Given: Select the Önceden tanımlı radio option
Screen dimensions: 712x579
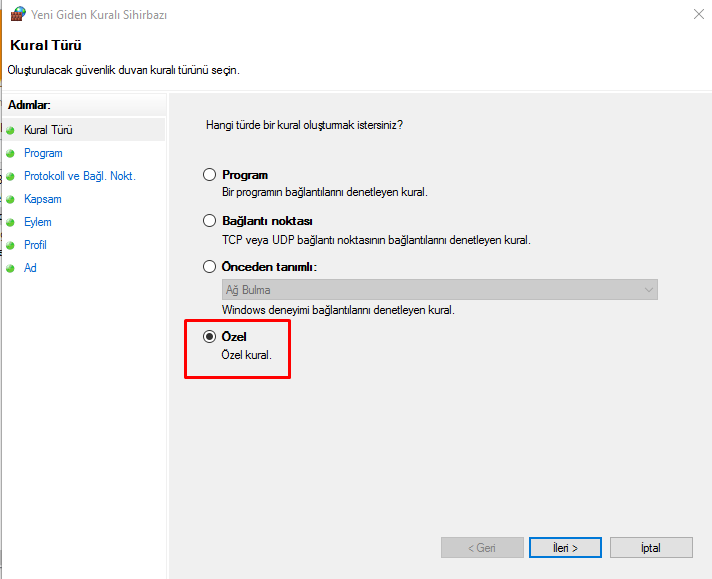Looking at the screenshot, I should pyautogui.click(x=210, y=267).
